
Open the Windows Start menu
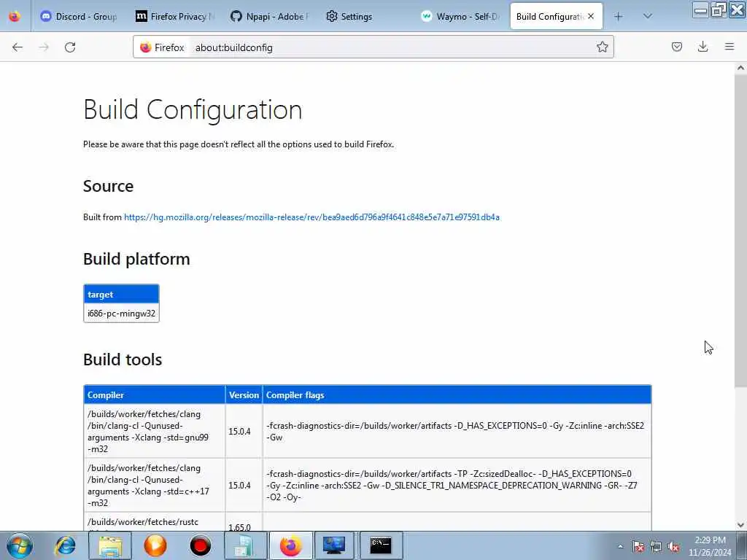point(20,545)
